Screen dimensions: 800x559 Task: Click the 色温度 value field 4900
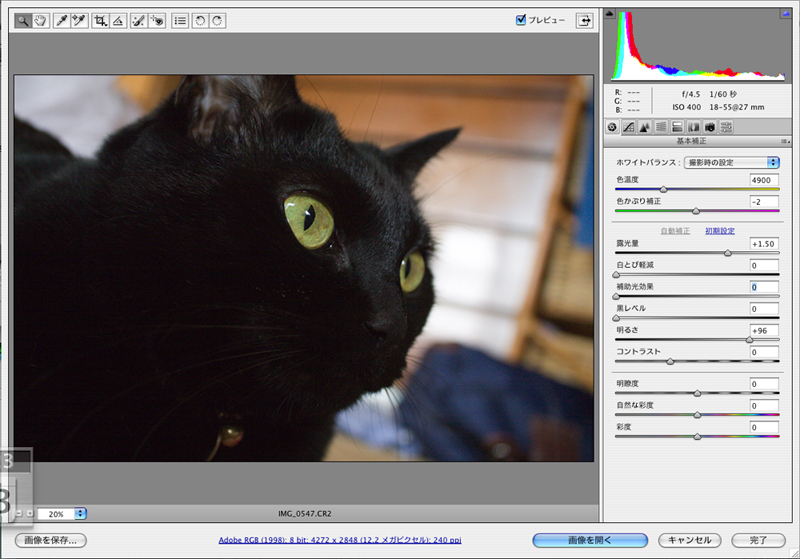point(764,180)
